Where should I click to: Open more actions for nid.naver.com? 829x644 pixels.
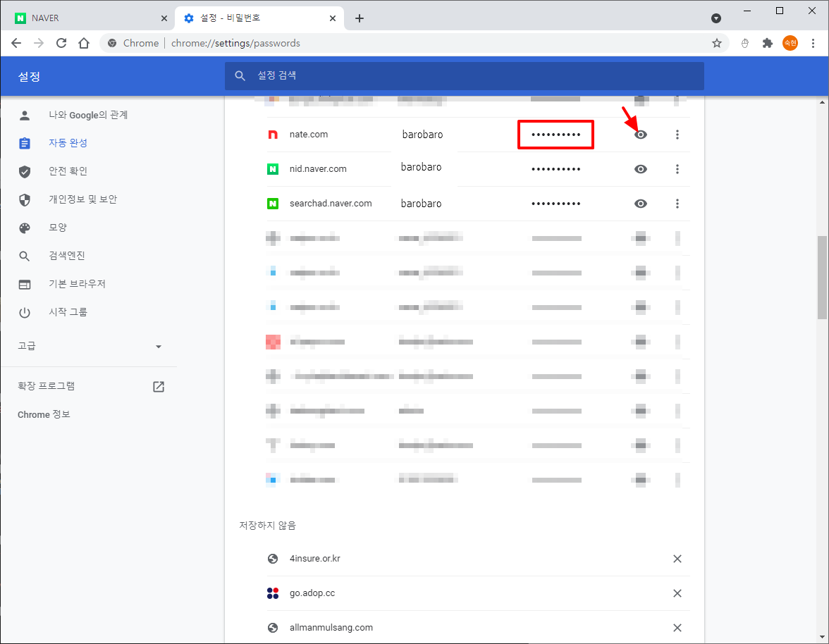pyautogui.click(x=677, y=169)
